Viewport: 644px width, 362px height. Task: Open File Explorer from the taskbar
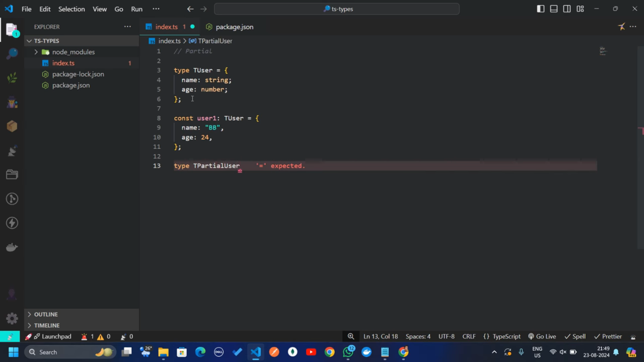163,352
